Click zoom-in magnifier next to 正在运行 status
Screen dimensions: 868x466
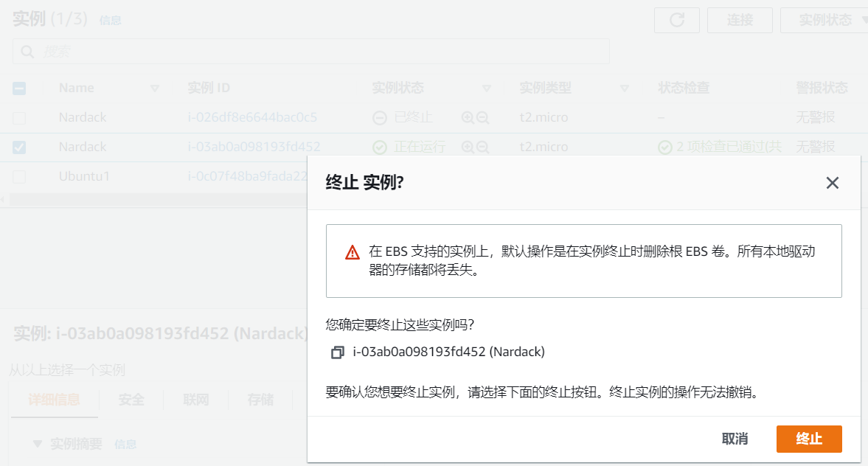click(468, 146)
